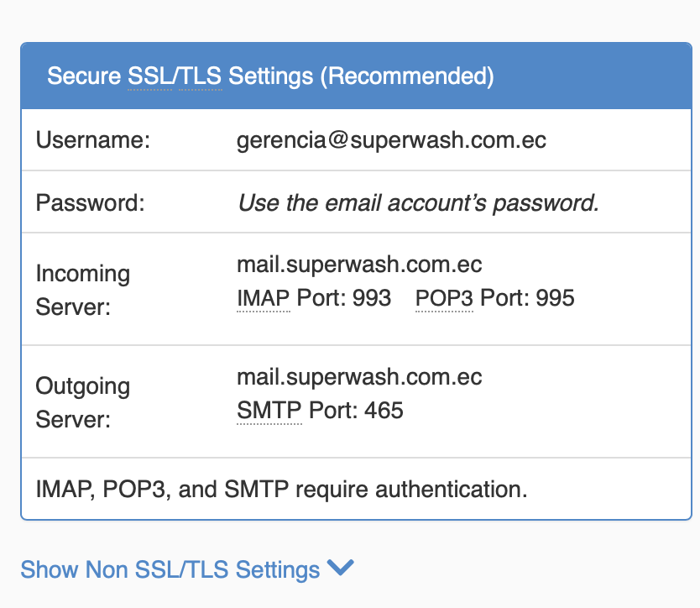The width and height of the screenshot is (700, 608).
Task: Click the IMAP port number 993
Action: coord(374,298)
